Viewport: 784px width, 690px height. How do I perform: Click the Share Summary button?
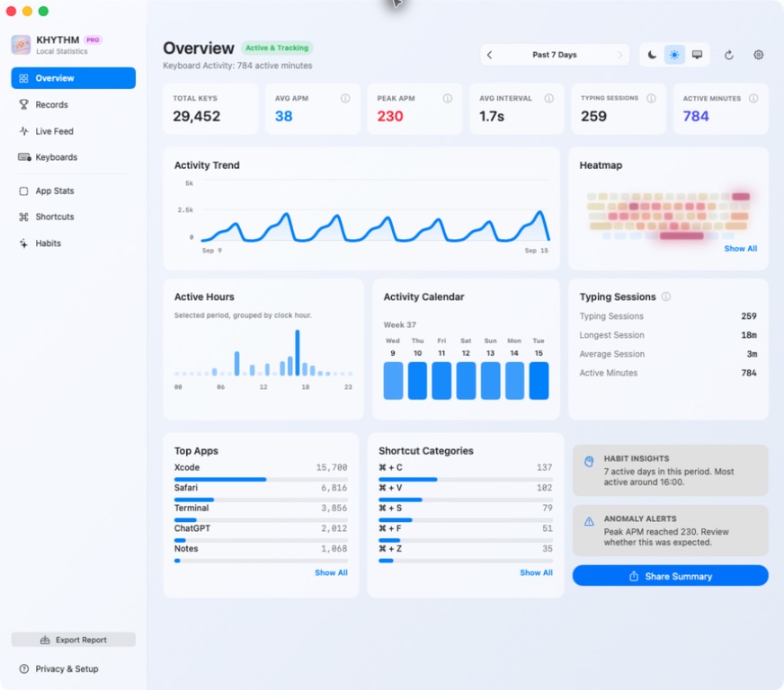coord(670,576)
